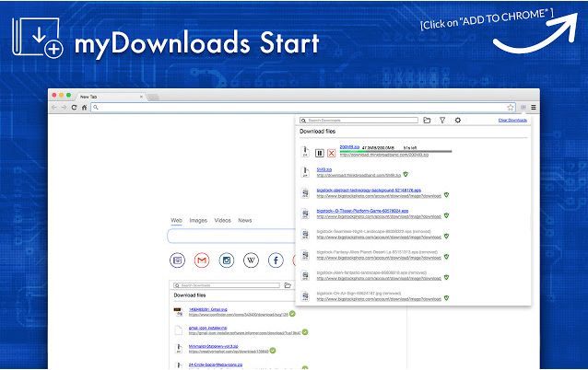Click the zip file icon of 200MB.zip
588x370 pixels.
point(305,151)
